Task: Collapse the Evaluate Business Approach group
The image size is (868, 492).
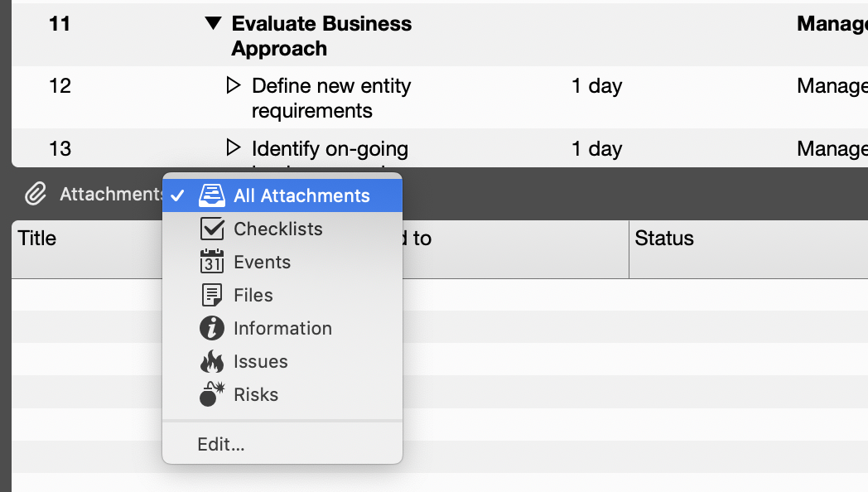Action: (214, 24)
